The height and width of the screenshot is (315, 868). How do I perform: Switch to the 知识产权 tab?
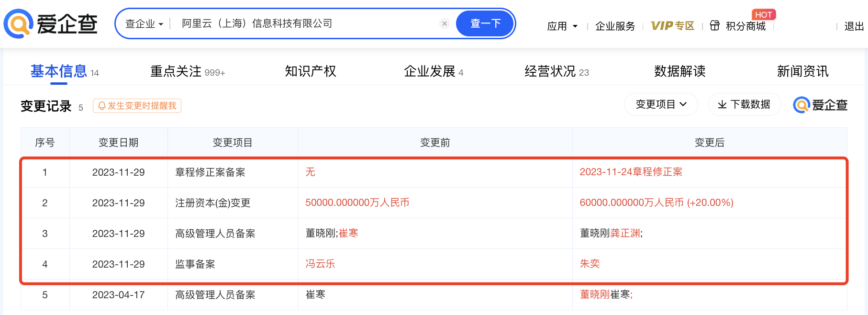(x=311, y=71)
